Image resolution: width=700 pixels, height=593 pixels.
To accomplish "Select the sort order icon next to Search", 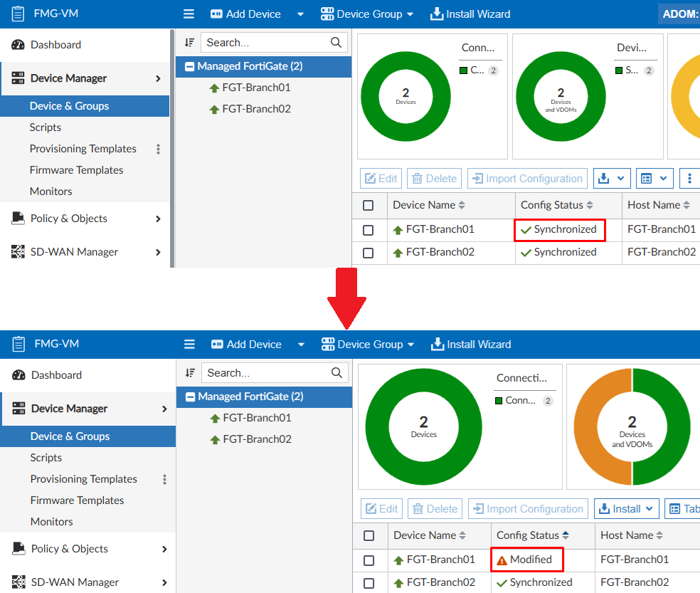I will point(189,42).
